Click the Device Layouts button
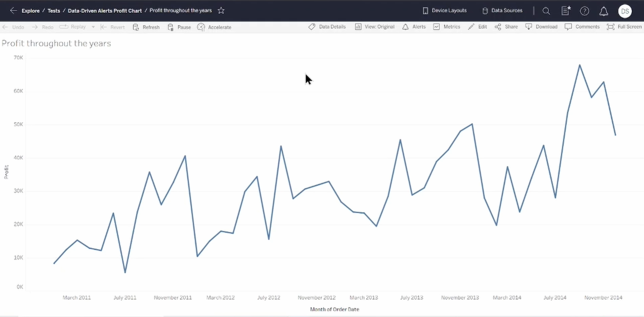Viewport: 644px width, 317px height. click(444, 11)
